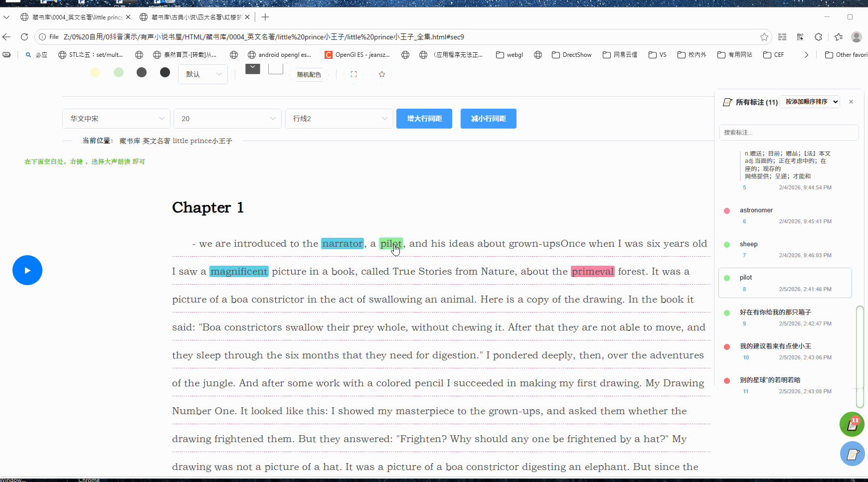The image size is (868, 482).
Task: Bookmark this page with address bar star
Action: pos(764,37)
